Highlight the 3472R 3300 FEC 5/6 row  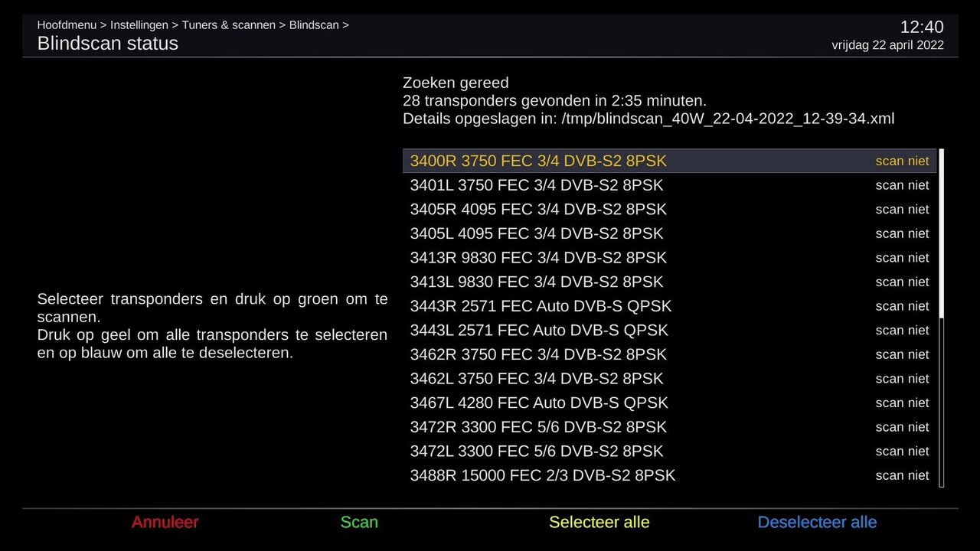pyautogui.click(x=538, y=427)
